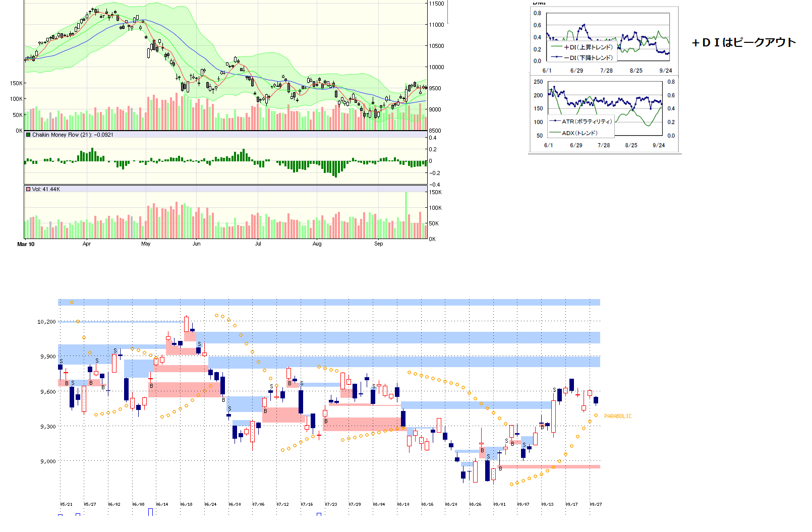Click the 10,200 price axis label
Viewport: 812px width, 532px height.
46,322
